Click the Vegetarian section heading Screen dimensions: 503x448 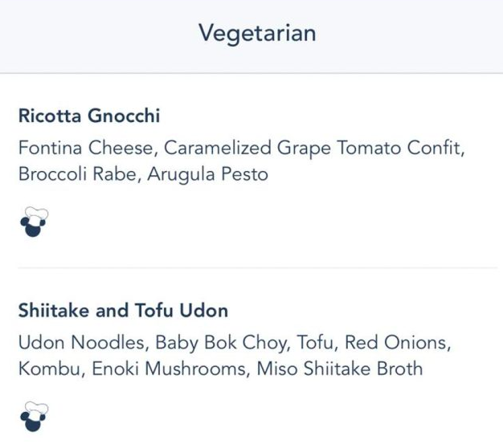pos(257,34)
